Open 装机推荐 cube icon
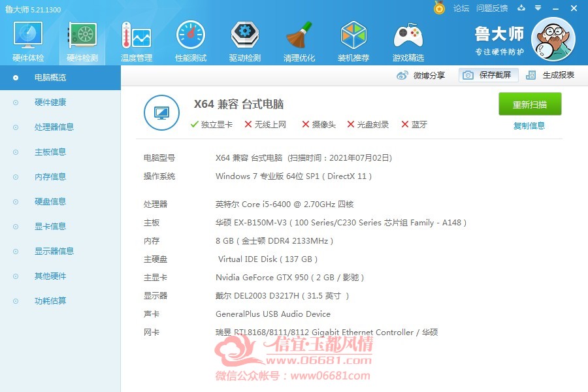Viewport: 588px width, 392px height. click(353, 41)
